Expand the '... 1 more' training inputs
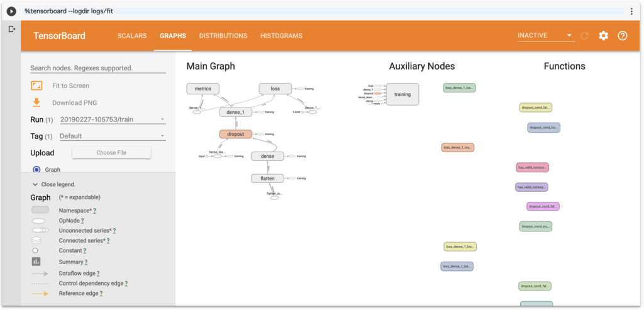Viewport: 644px width, 310px height. pos(374,104)
